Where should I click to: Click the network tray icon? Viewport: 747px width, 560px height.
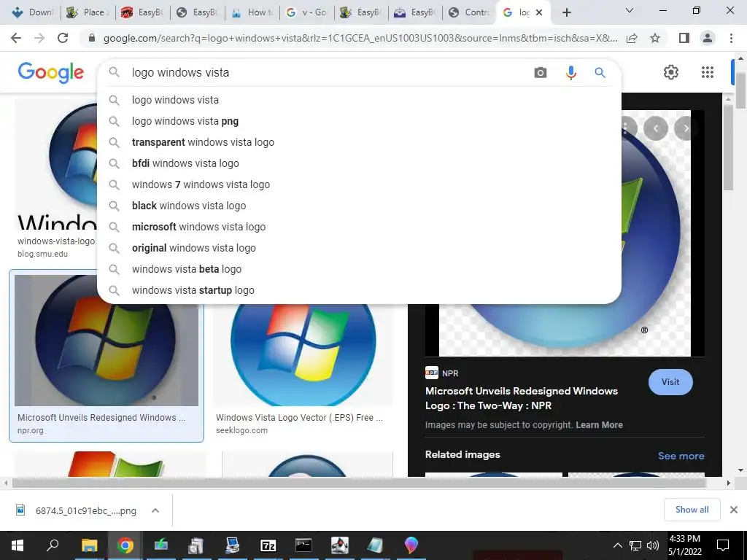click(635, 545)
